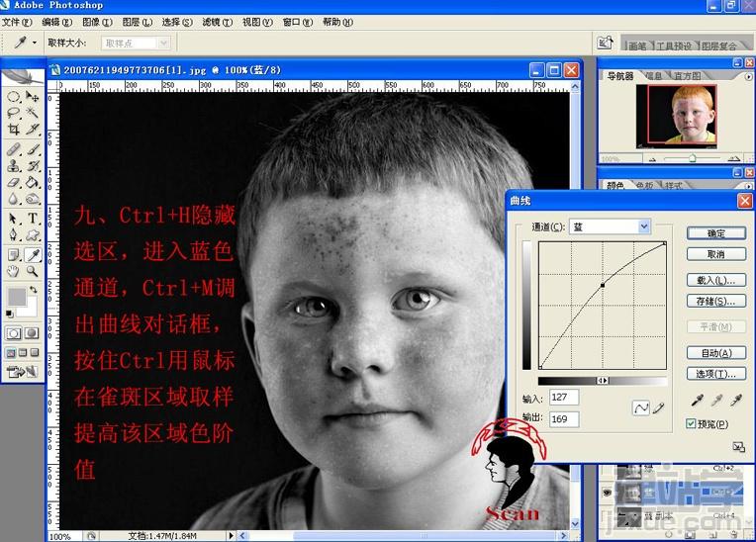756x542 pixels.
Task: Set gray point eyedropper in Curves
Action: tap(716, 400)
